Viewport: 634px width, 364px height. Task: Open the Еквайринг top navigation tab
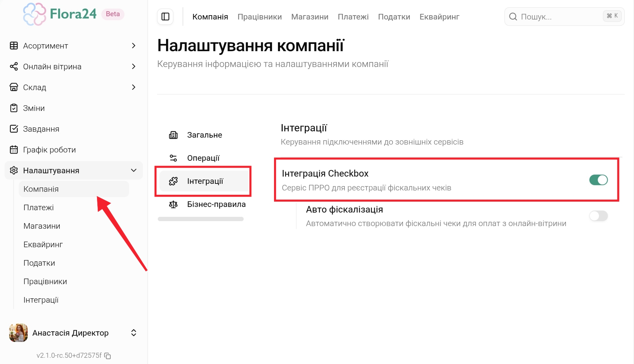(439, 17)
